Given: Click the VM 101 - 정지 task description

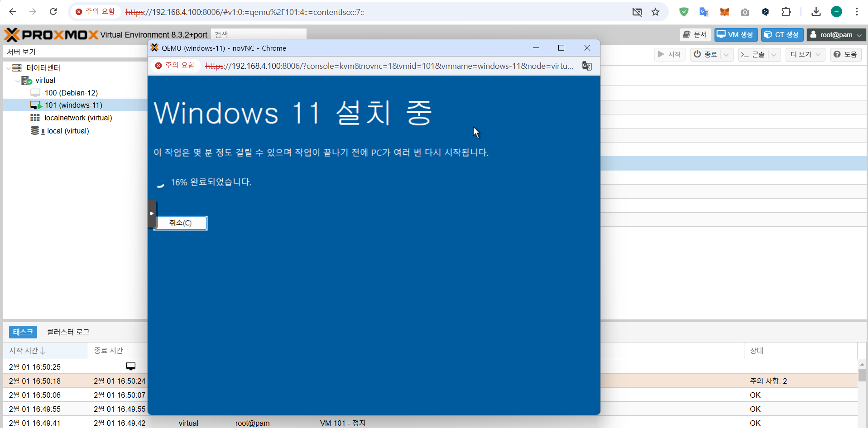Looking at the screenshot, I should coord(343,423).
